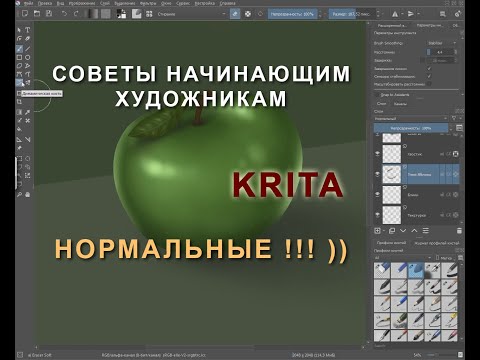
Task: Click the foreground/background color swatch
Action: (x=122, y=14)
